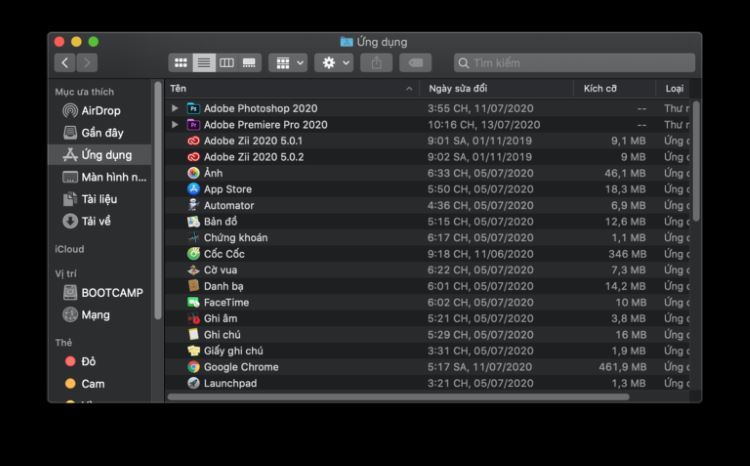Click the "346 MB" size cell

pos(627,254)
